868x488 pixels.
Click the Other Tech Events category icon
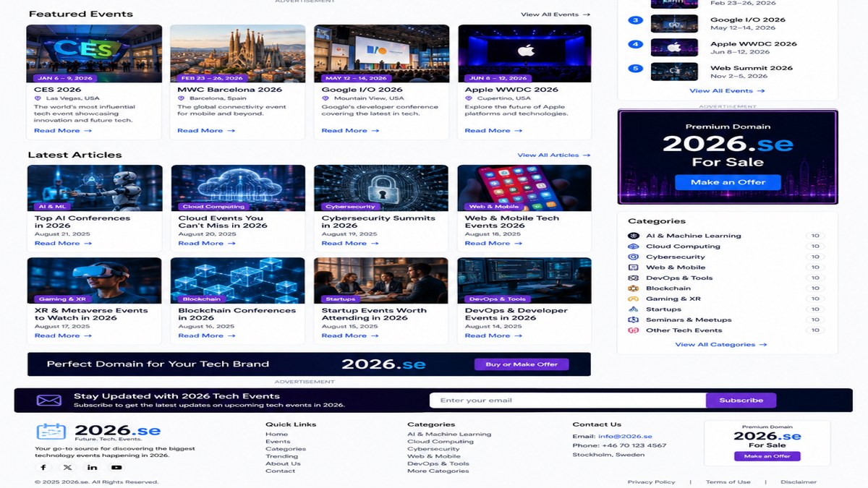click(633, 330)
